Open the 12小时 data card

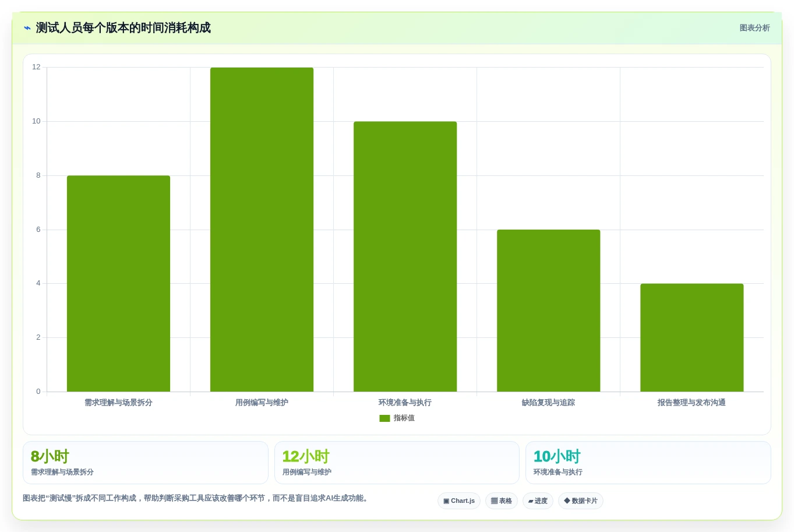tap(397, 463)
